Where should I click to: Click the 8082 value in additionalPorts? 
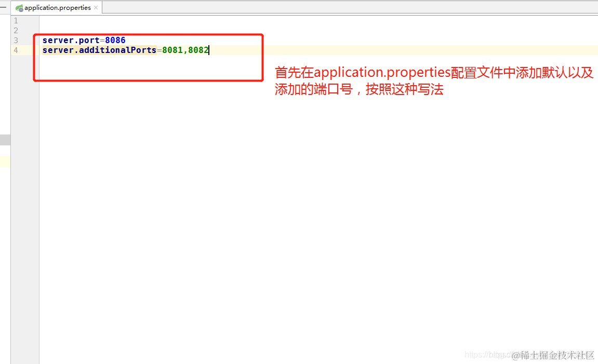198,50
